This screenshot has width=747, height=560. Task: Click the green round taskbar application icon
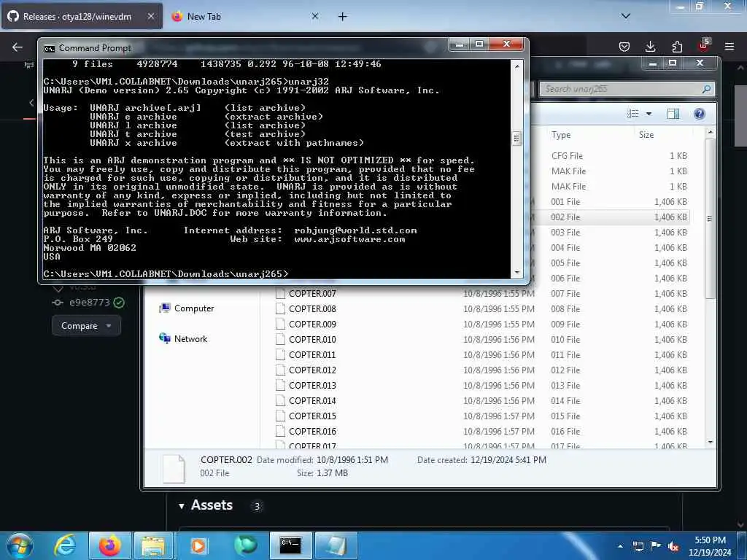[x=245, y=545]
